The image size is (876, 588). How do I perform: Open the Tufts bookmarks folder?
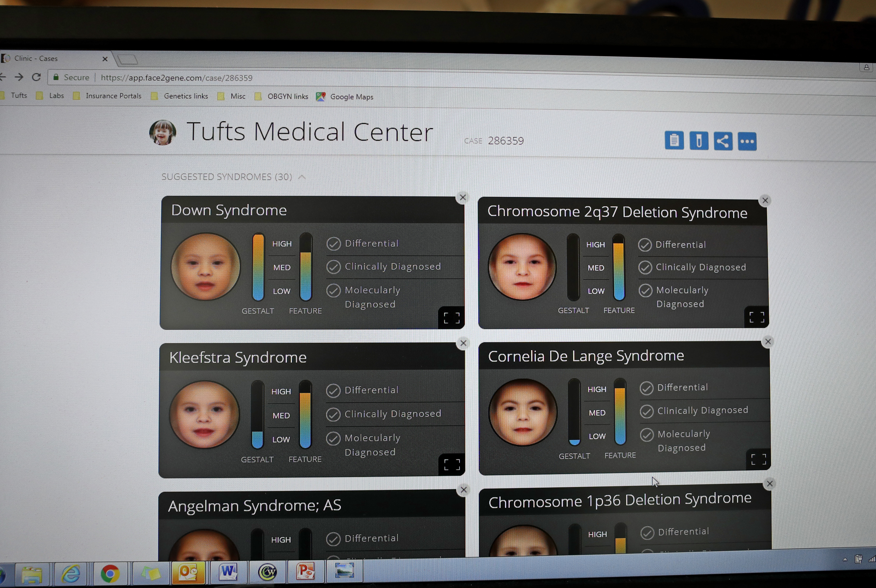(x=14, y=96)
